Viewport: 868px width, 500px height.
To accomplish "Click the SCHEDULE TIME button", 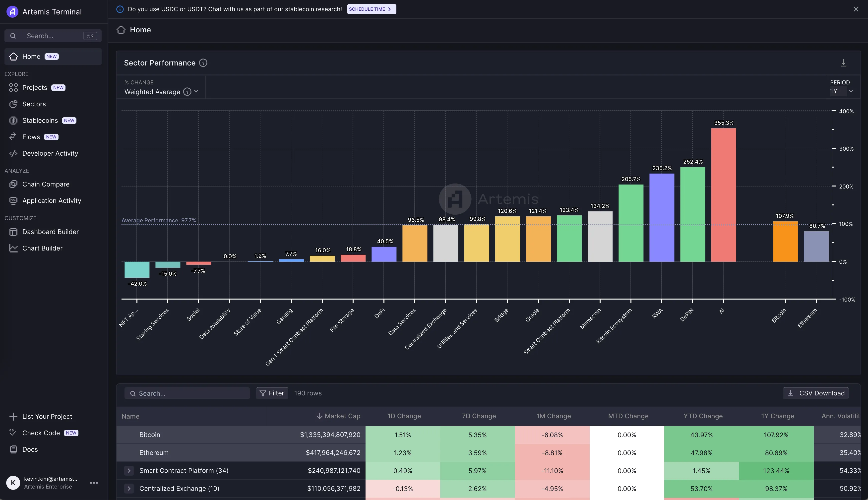I will (x=371, y=9).
